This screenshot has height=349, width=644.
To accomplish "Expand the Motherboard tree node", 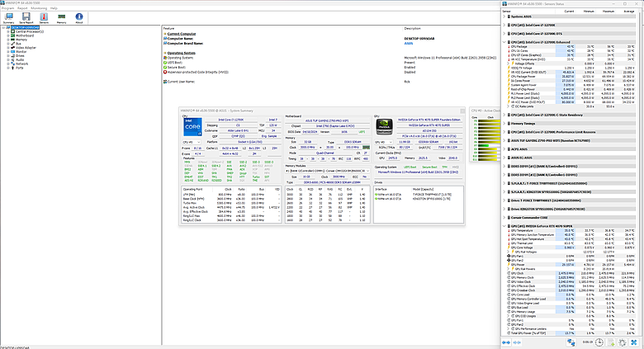I will point(7,36).
